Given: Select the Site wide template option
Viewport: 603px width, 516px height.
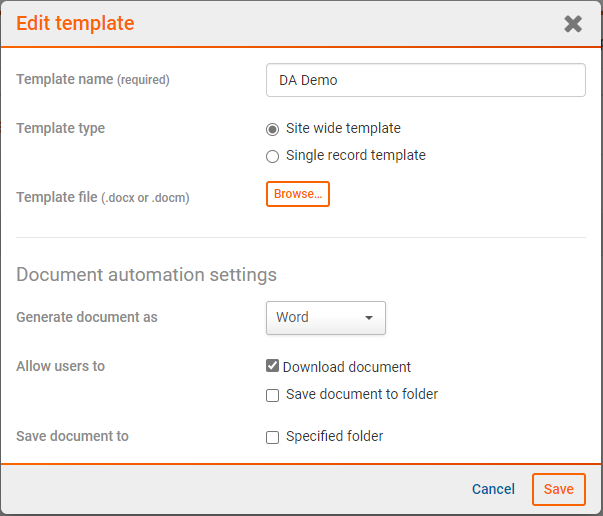Looking at the screenshot, I should [x=273, y=129].
